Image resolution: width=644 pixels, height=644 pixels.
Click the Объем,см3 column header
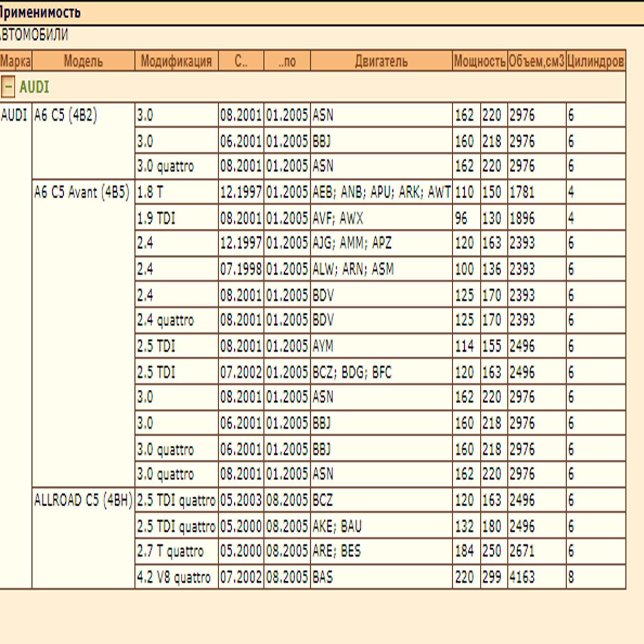(x=537, y=61)
